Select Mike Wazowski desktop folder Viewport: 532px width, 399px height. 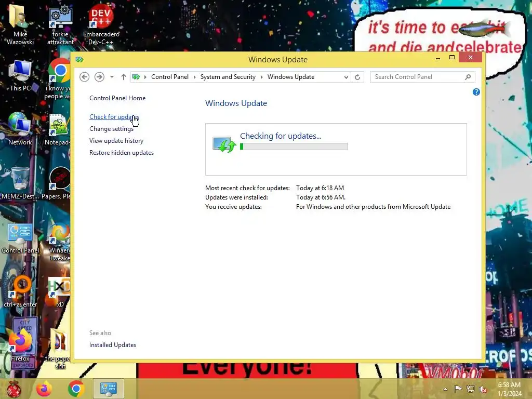pos(20,25)
